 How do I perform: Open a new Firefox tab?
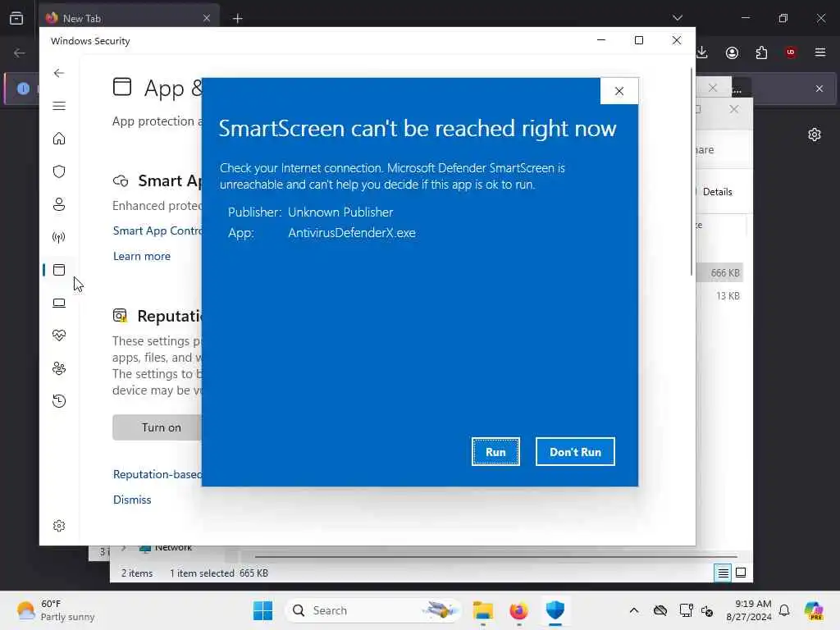(x=237, y=19)
